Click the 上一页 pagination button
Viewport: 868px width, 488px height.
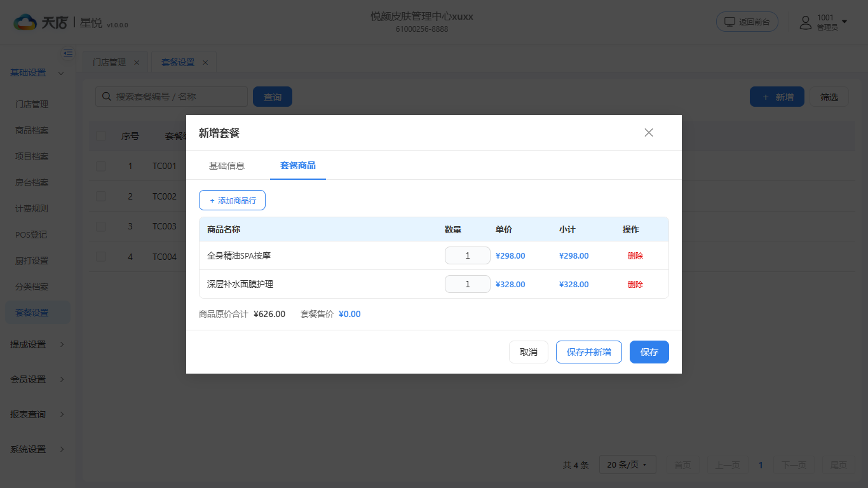point(728,465)
